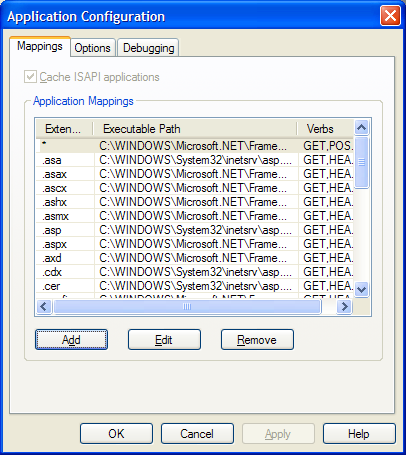The width and height of the screenshot is (406, 455).
Task: Click the Cancel button
Action: (x=197, y=434)
